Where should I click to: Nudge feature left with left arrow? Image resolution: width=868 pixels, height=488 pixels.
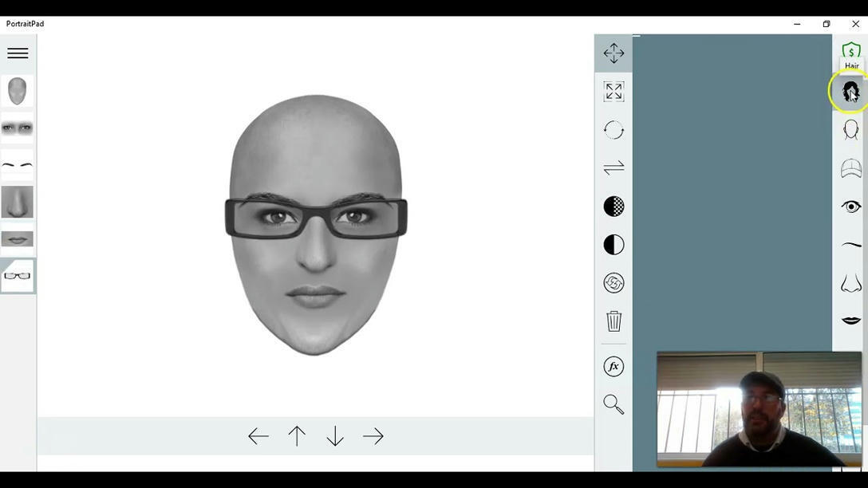click(258, 436)
